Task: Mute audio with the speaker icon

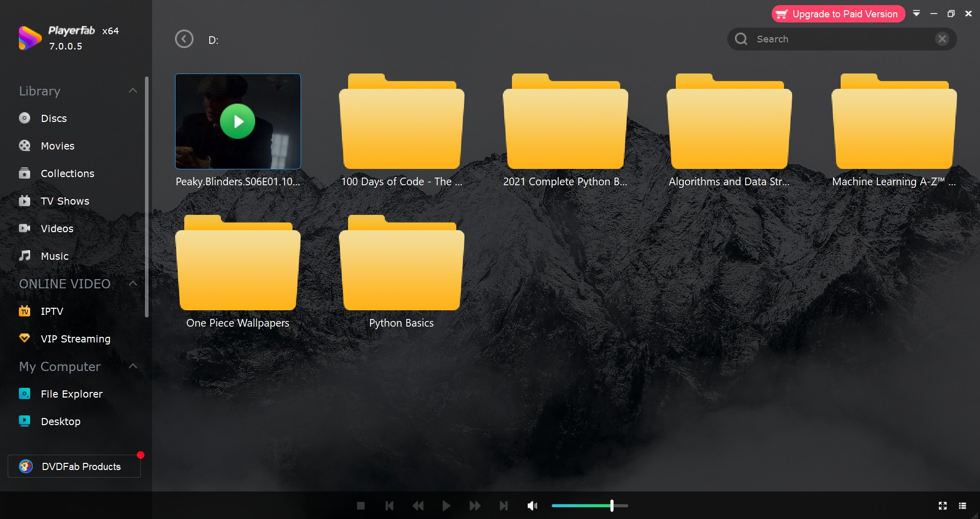Action: pyautogui.click(x=532, y=506)
